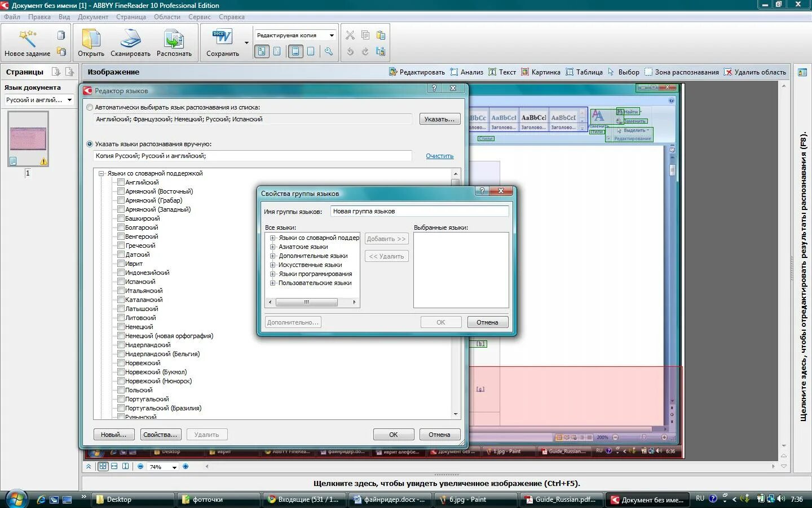This screenshot has height=508, width=812.
Task: Click the Новый... button
Action: pos(114,435)
